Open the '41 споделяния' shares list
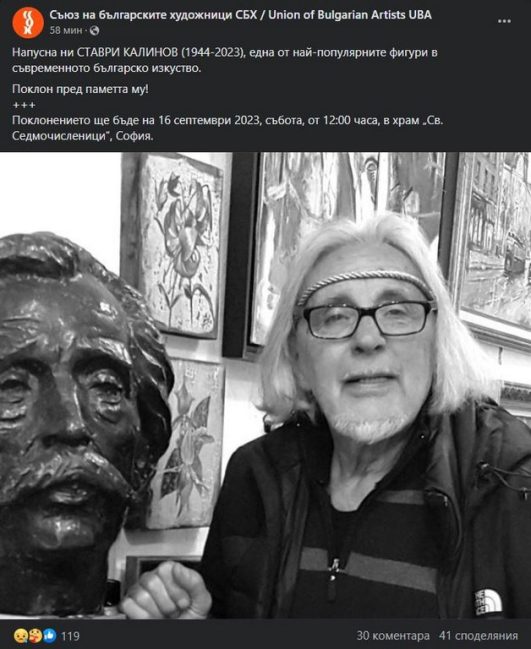 tap(478, 635)
